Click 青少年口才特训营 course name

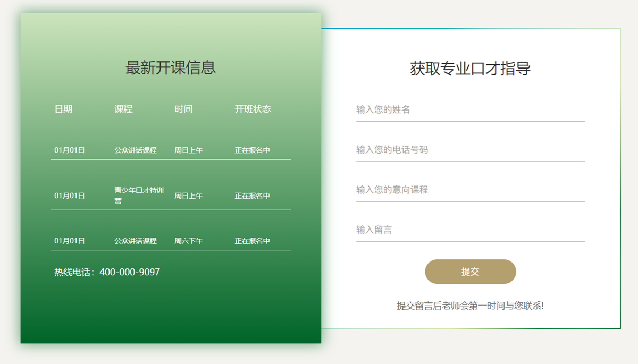point(139,195)
